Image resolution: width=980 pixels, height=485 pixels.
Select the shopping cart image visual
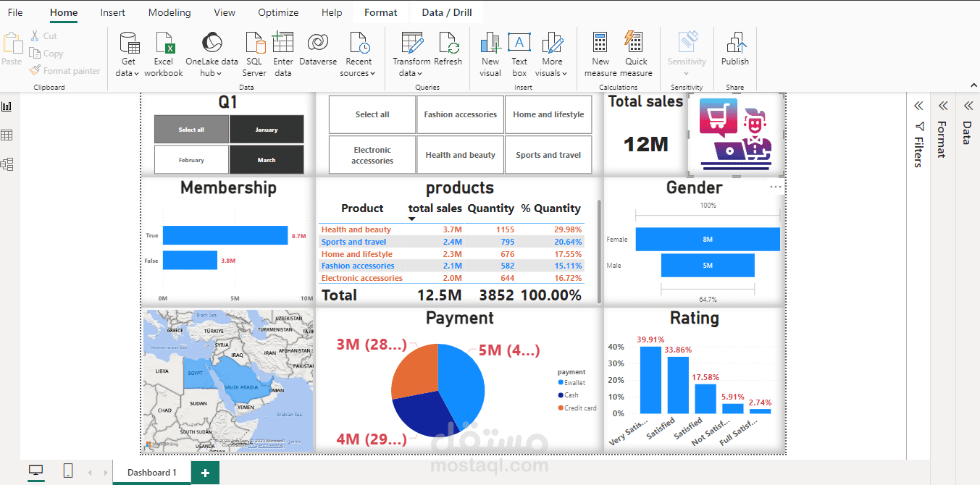[x=736, y=135]
